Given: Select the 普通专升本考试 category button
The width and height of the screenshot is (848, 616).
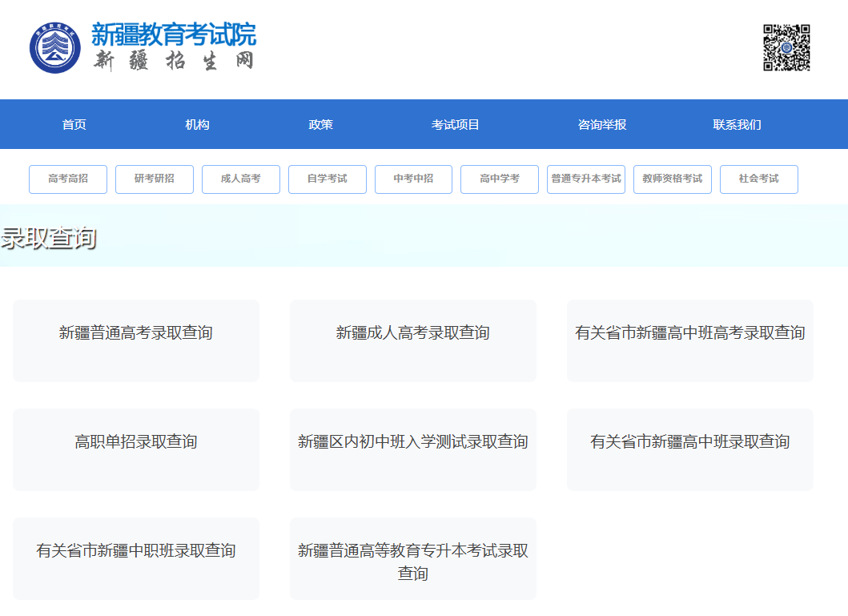Looking at the screenshot, I should pos(586,179).
